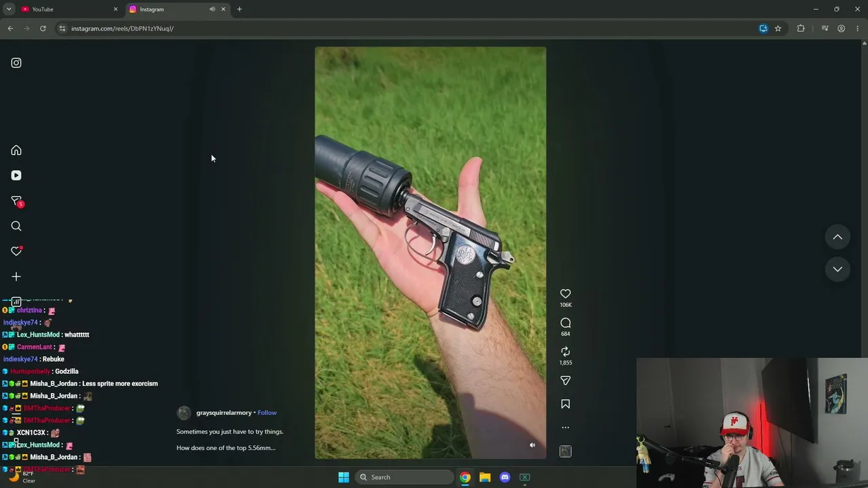
Task: Pause the reel video by clicking it
Action: (x=430, y=253)
